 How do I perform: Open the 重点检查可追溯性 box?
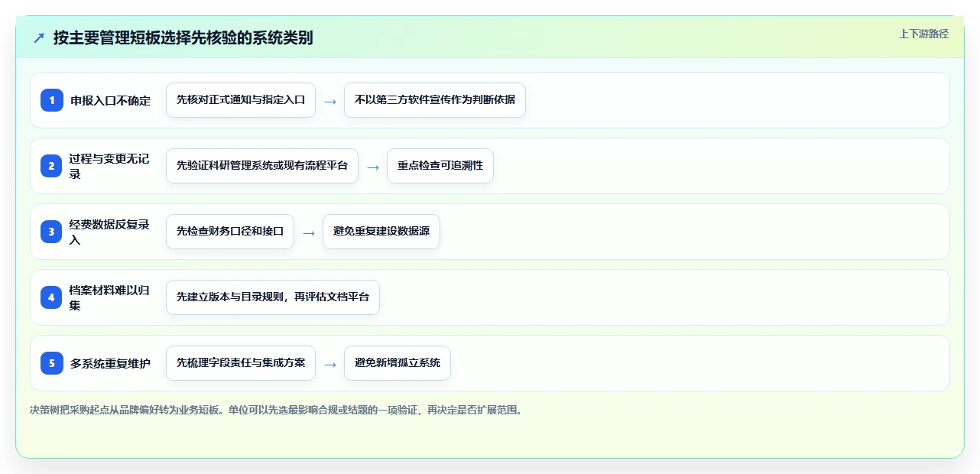coord(440,166)
